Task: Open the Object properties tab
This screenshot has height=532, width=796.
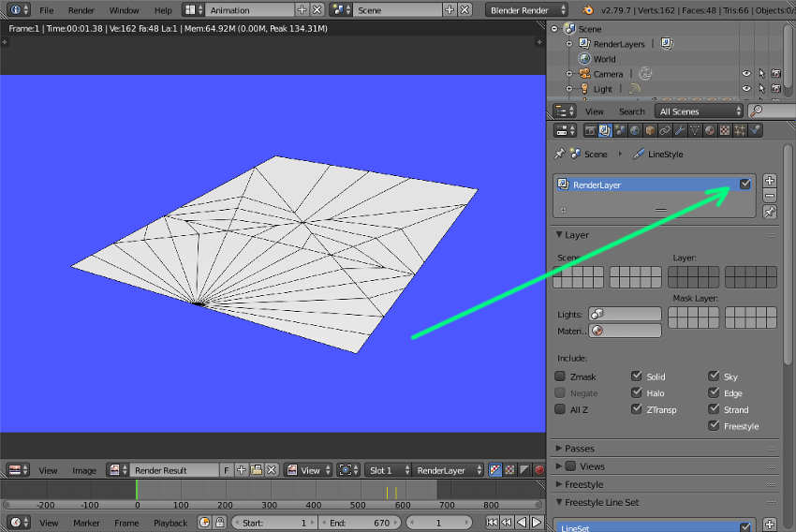Action: 650,130
